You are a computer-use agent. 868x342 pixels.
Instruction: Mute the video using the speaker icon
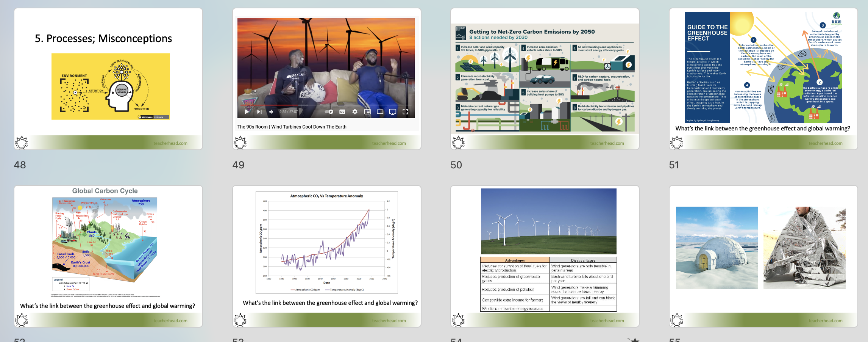click(x=271, y=112)
